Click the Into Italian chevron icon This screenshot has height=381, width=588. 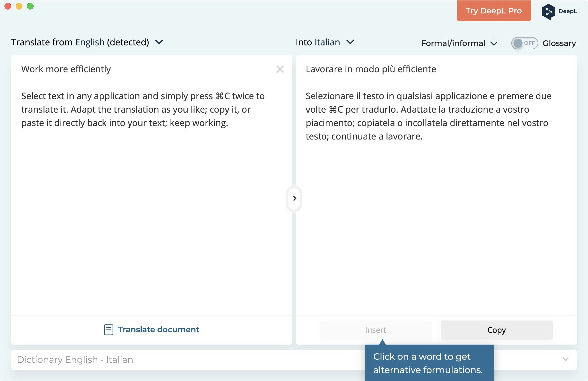pyautogui.click(x=350, y=42)
